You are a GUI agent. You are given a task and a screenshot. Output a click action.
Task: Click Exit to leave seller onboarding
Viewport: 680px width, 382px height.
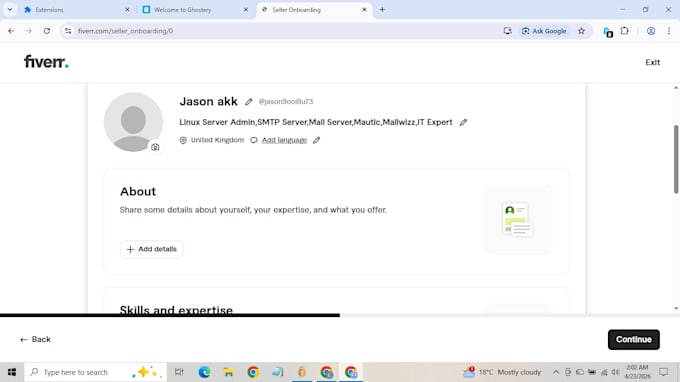pyautogui.click(x=652, y=62)
